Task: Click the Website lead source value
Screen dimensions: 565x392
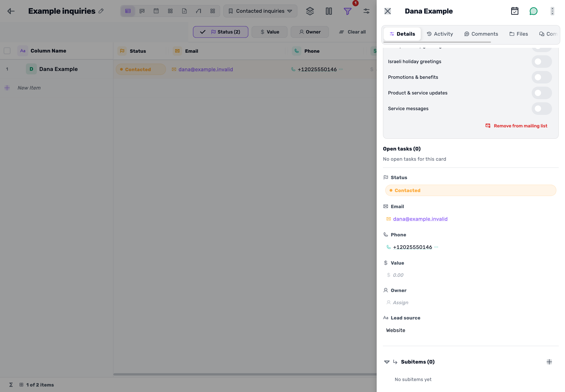Action: click(395, 330)
